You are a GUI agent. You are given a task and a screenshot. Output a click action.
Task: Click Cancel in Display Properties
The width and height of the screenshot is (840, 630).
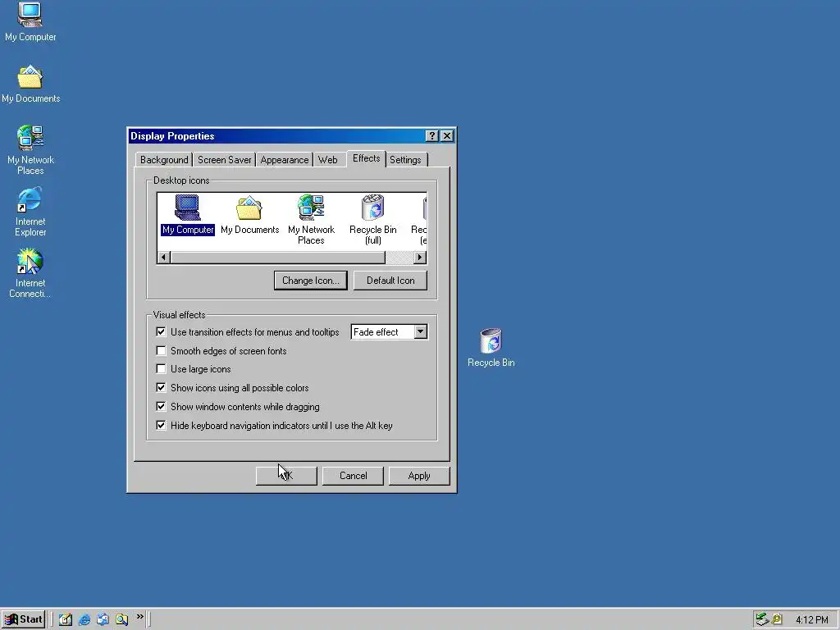pyautogui.click(x=353, y=476)
